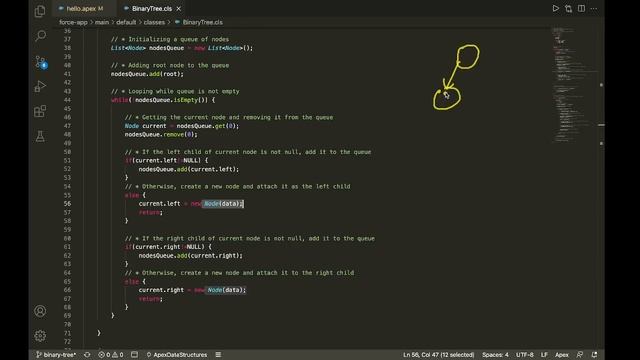Click the return statement on line 57
This screenshot has height=360, width=640.
point(151,213)
